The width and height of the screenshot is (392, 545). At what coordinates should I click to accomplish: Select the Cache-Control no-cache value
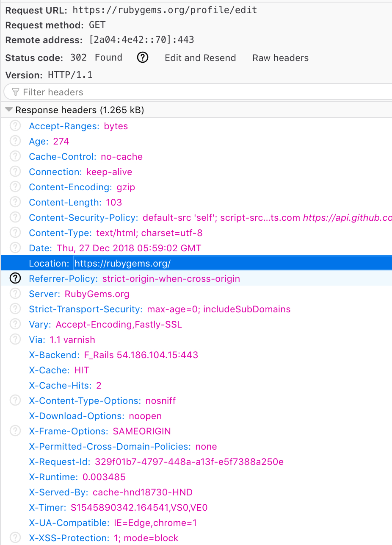(121, 157)
